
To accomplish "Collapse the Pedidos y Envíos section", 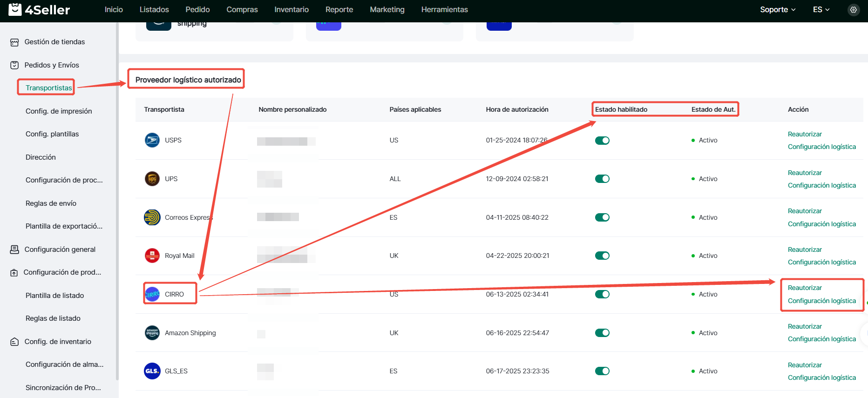I will (52, 65).
